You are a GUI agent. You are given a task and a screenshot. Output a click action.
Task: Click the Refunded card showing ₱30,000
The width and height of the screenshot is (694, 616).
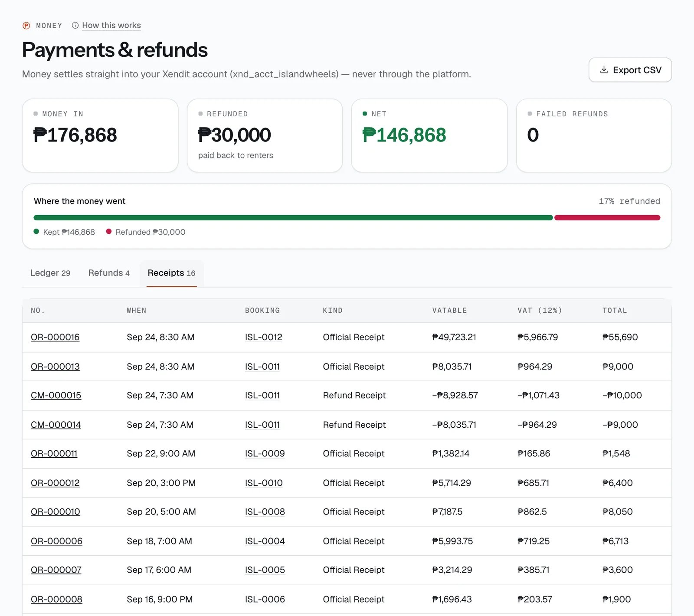[265, 135]
